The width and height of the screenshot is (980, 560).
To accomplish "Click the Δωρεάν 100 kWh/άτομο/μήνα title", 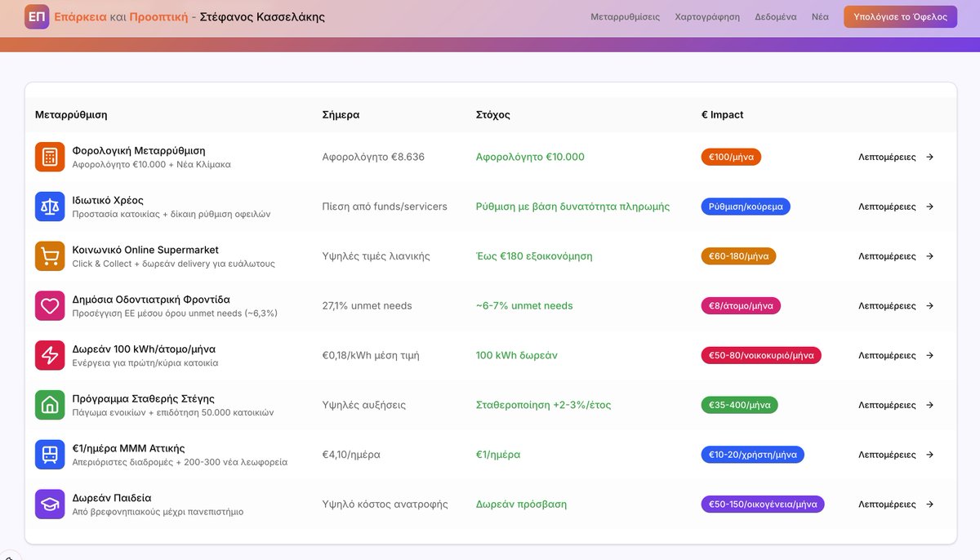I will (x=144, y=349).
